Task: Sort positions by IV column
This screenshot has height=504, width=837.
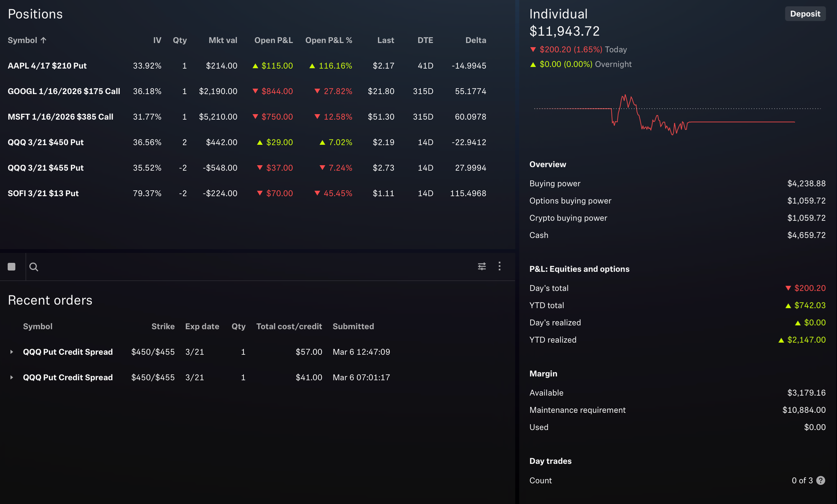Action: (x=157, y=40)
